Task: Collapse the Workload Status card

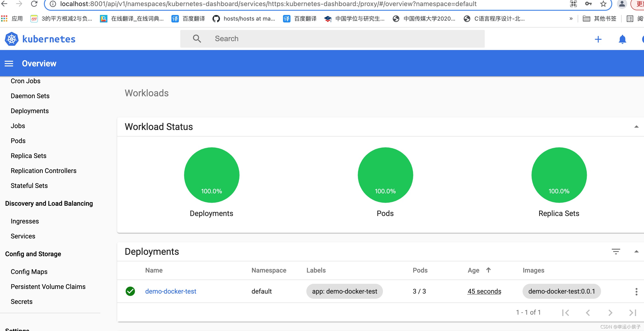Action: [x=636, y=127]
